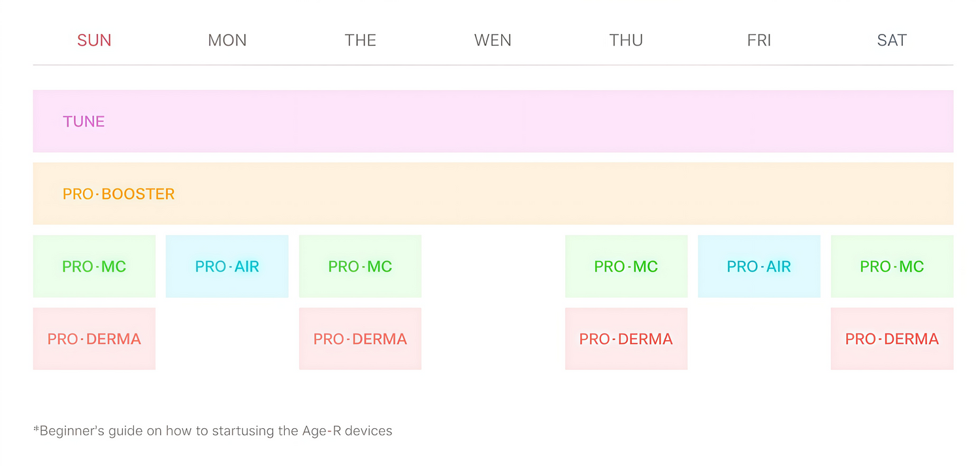Screen dimensions: 980x466
Task: Select Monday's PRO·AIR block
Action: coord(227,266)
